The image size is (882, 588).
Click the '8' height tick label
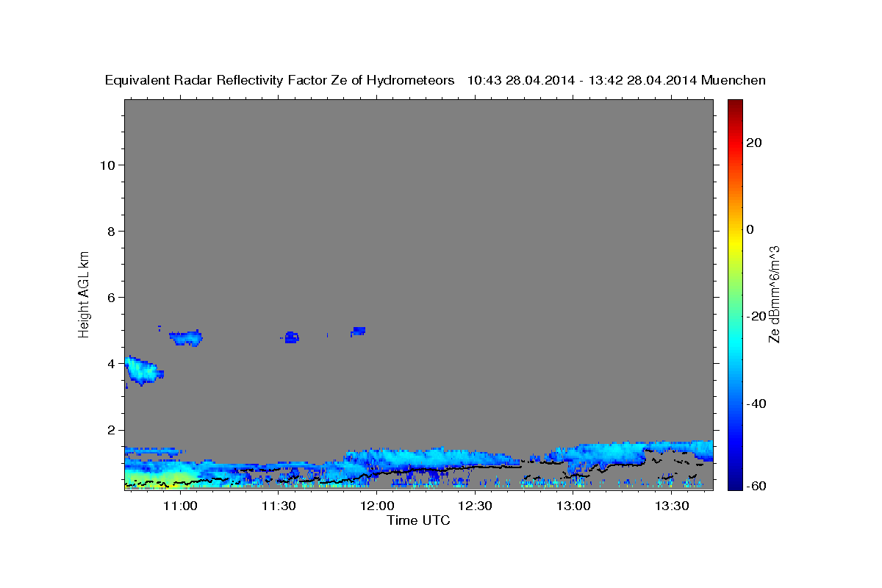point(112,231)
